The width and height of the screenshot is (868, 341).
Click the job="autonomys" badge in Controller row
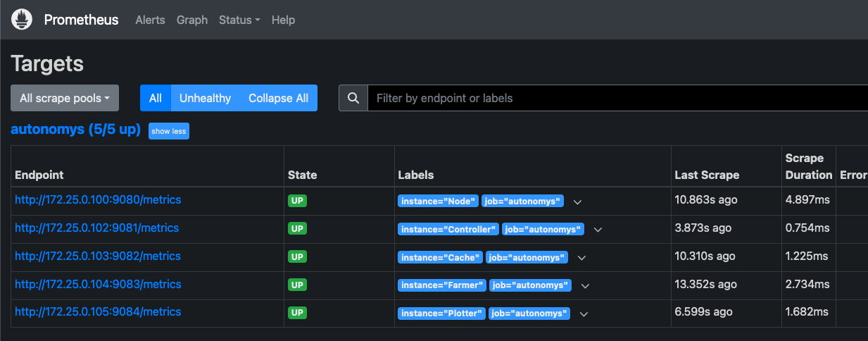coord(543,229)
